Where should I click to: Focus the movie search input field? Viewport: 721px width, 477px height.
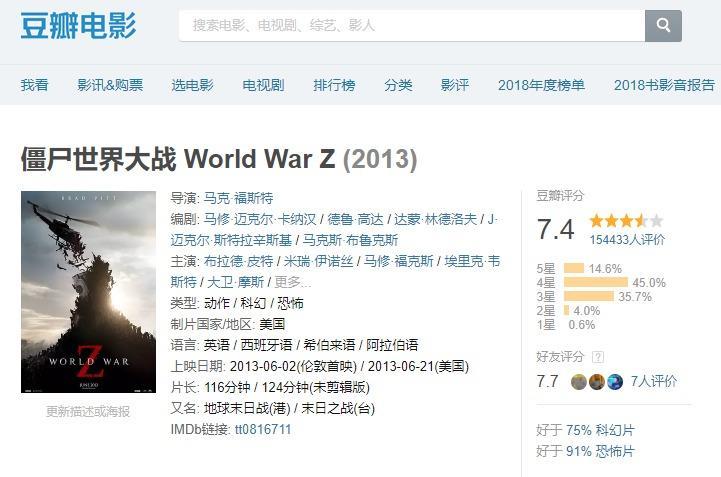[412, 26]
